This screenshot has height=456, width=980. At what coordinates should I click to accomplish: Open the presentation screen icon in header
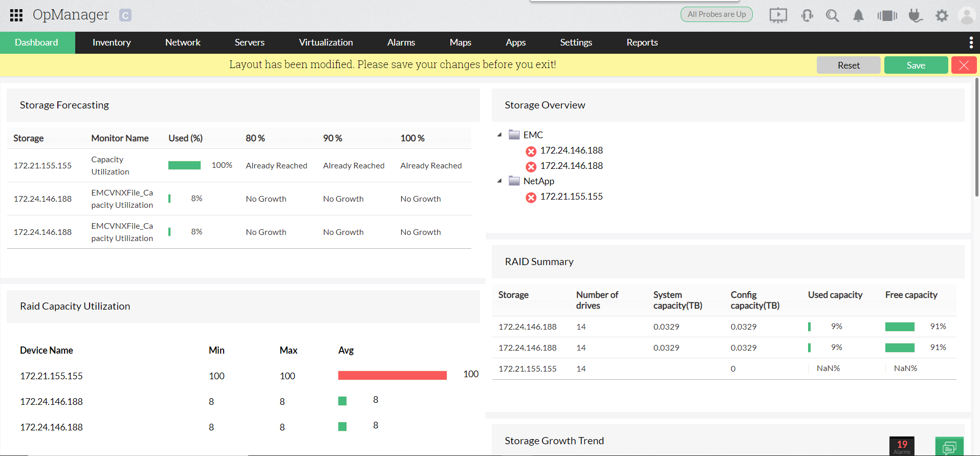coord(778,15)
